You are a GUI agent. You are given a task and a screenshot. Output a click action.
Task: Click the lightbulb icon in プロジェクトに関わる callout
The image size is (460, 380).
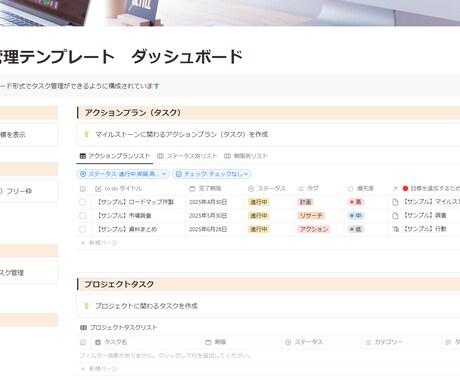pyautogui.click(x=86, y=306)
